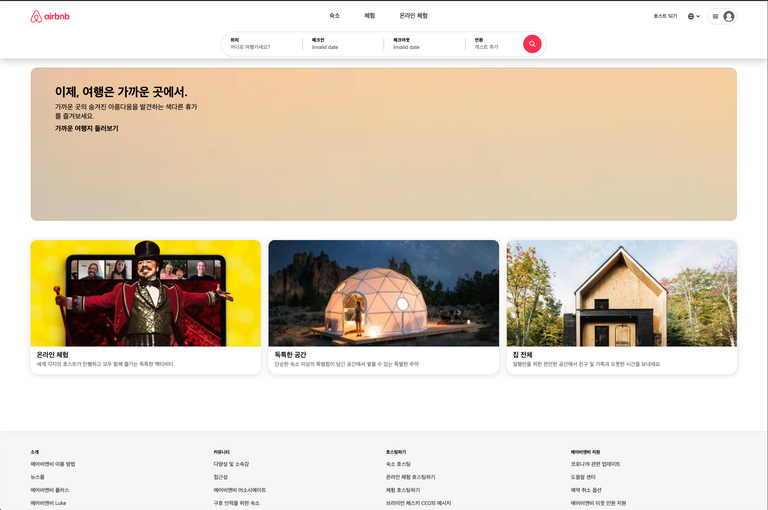Viewport: 768px width, 510px height.
Task: Click the 위치 destination input field
Action: tap(263, 44)
